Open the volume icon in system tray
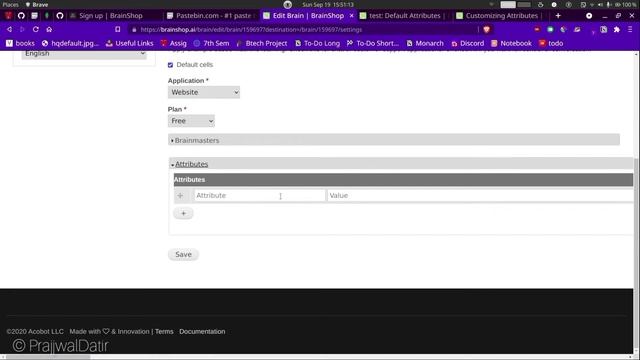 tap(600, 4)
